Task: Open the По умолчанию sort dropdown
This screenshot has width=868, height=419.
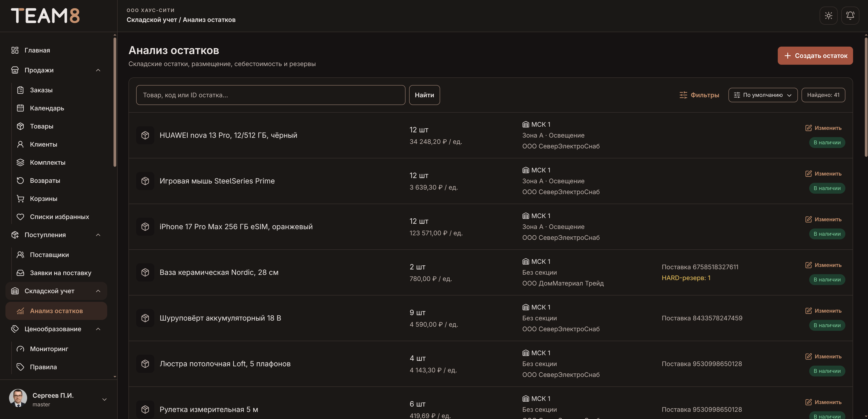Action: click(763, 95)
